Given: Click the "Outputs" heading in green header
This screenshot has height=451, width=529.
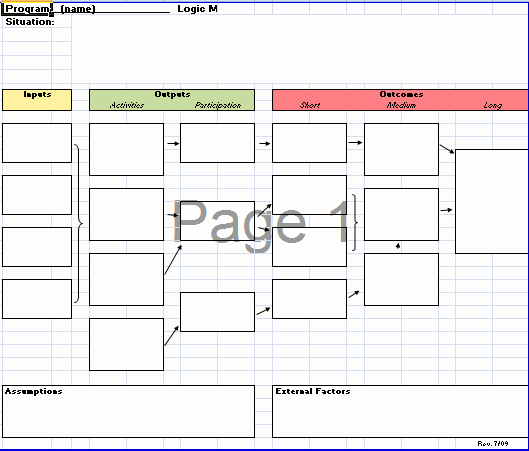Looking at the screenshot, I should tap(172, 94).
